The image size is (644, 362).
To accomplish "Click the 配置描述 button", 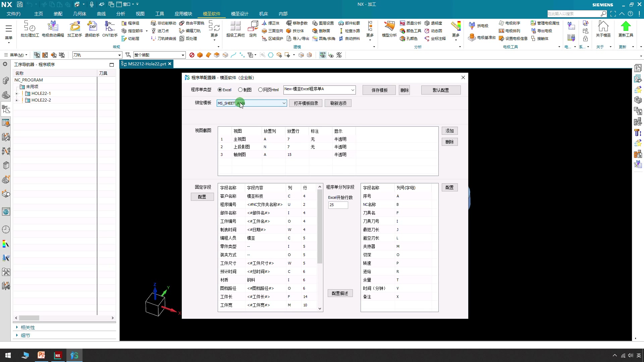I will [340, 293].
